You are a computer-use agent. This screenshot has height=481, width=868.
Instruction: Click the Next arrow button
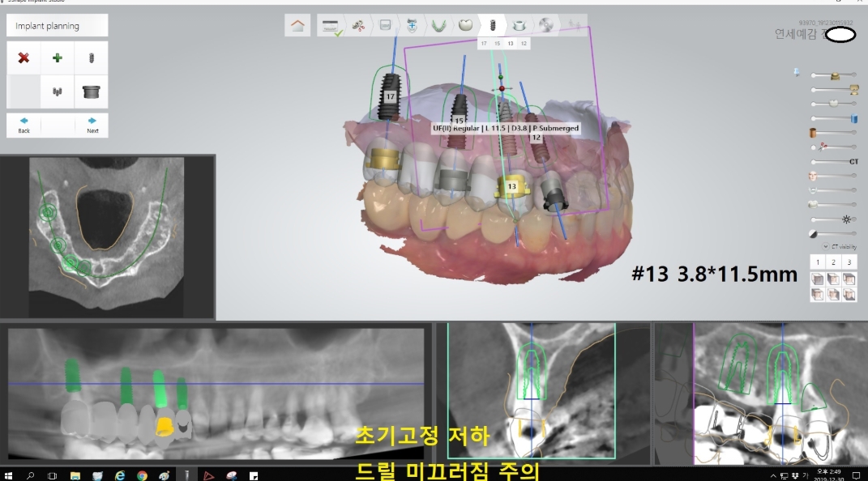tap(92, 125)
